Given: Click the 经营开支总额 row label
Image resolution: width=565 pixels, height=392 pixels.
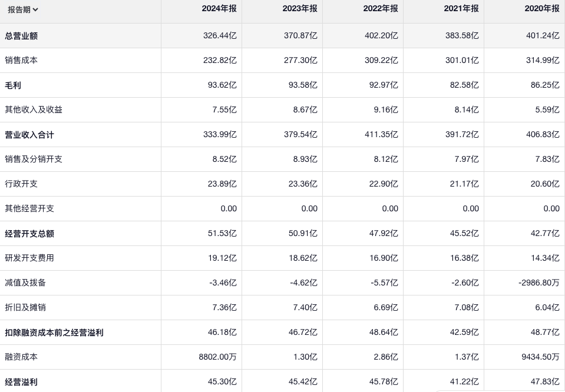Looking at the screenshot, I should click(x=29, y=234).
